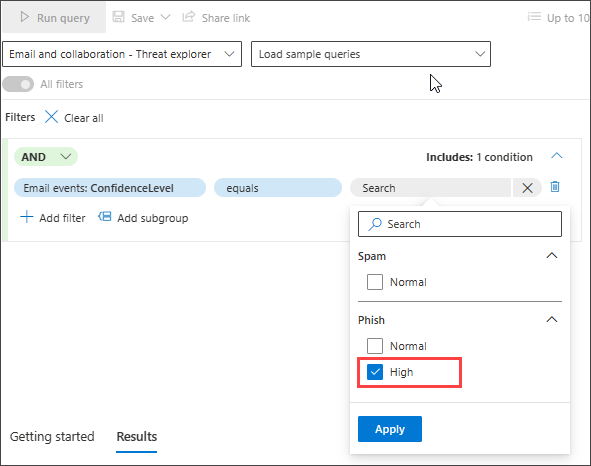This screenshot has height=466, width=591.
Task: Click the Run query button label
Action: point(63,18)
